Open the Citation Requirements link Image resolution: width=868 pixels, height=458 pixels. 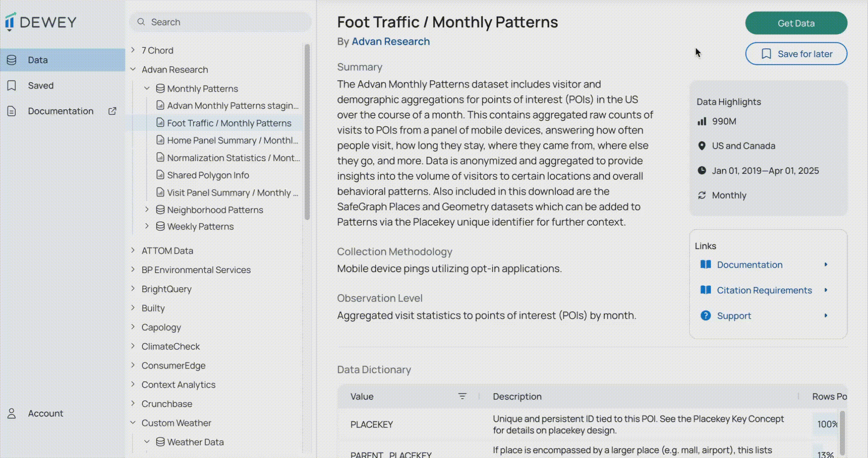[x=764, y=290]
